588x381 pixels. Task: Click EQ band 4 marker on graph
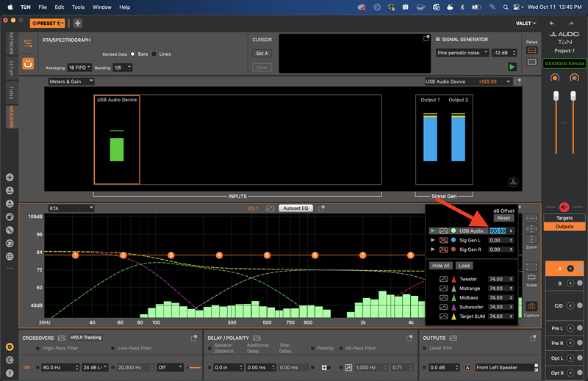tap(219, 255)
